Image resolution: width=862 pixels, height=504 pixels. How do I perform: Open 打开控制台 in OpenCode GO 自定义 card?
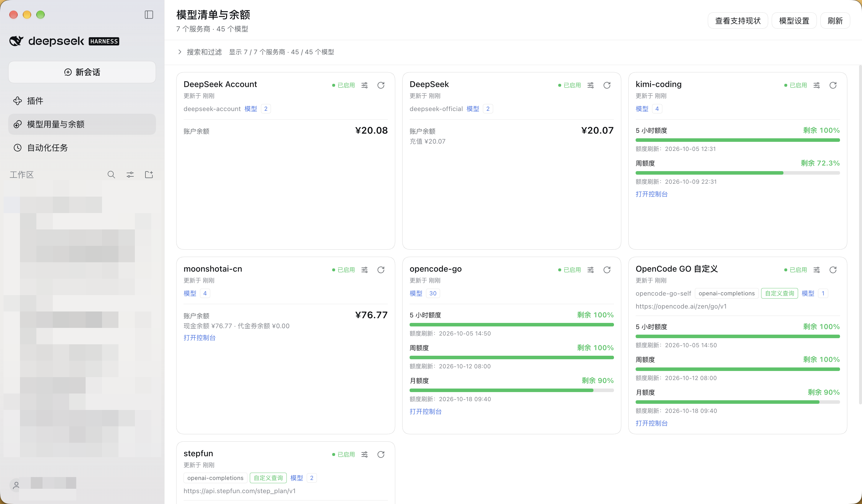tap(651, 423)
